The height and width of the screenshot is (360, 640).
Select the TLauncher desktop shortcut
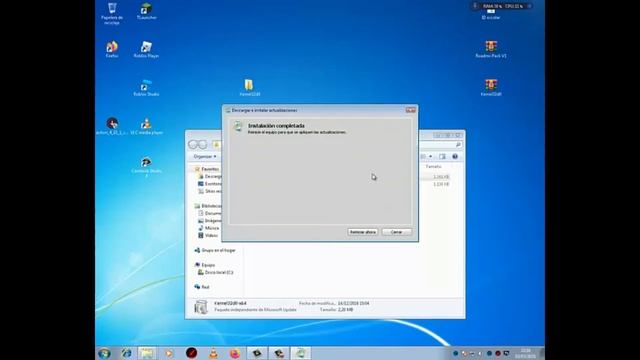[x=147, y=11]
